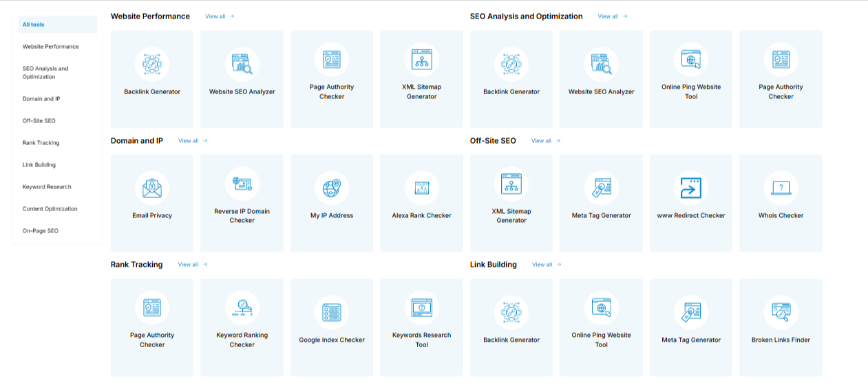Open View all for Link Building section
This screenshot has height=385, width=868.
click(547, 265)
